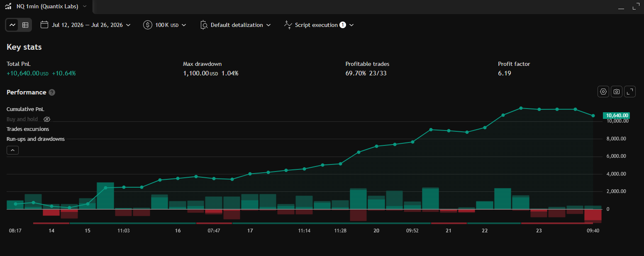Toggle the Trades excursions series
Viewport: 644px width, 256px height.
tap(28, 129)
